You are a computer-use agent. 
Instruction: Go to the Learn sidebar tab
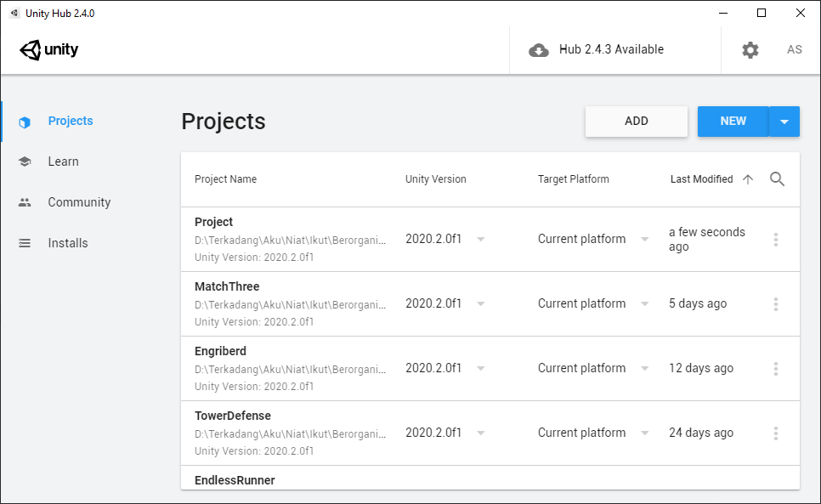[x=63, y=161]
